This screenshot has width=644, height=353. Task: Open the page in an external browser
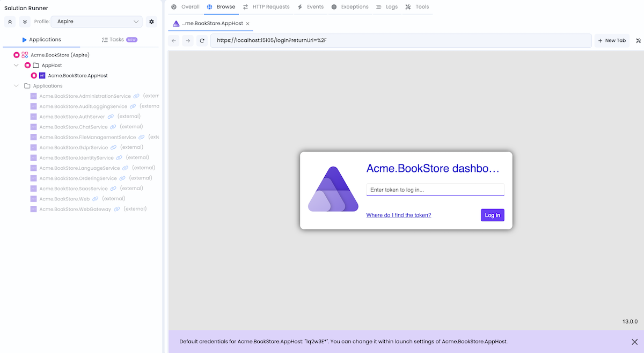[638, 40]
